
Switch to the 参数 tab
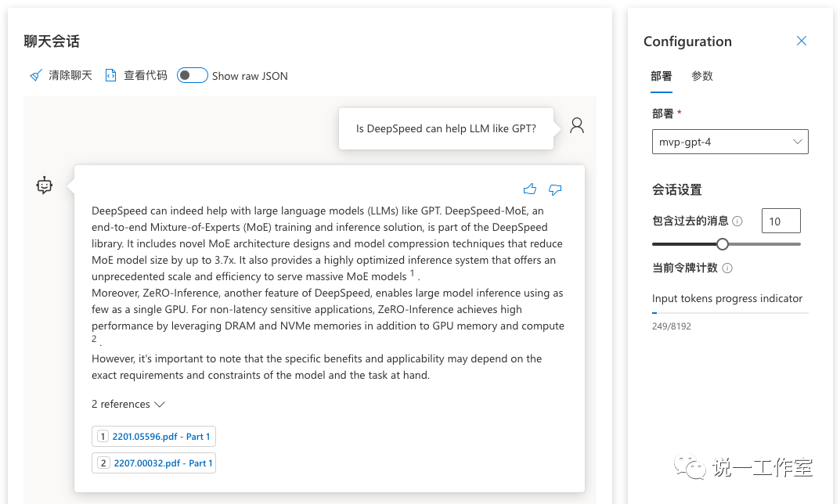coord(702,76)
